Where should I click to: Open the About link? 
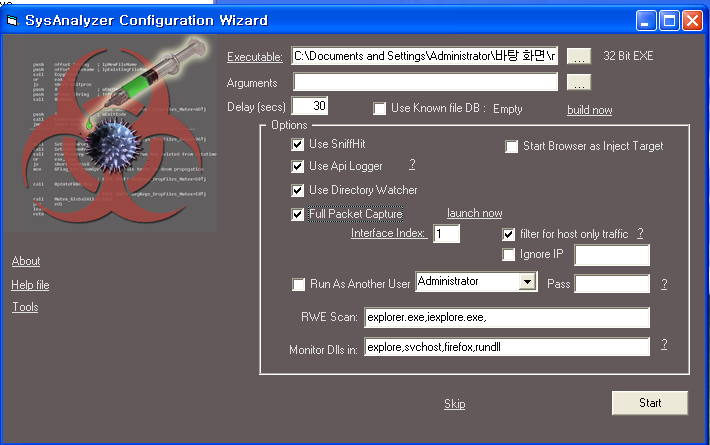click(x=26, y=261)
